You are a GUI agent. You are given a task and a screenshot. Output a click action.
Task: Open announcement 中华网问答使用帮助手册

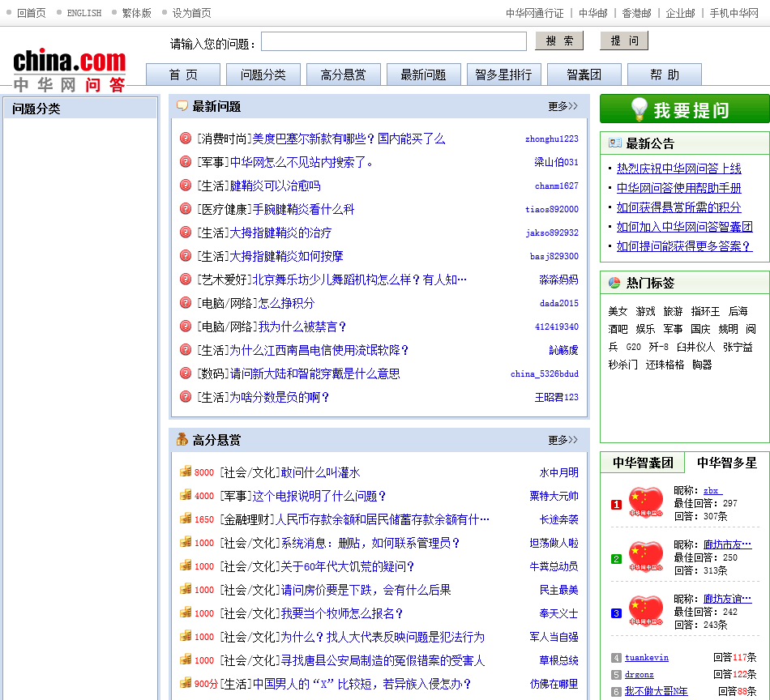pyautogui.click(x=678, y=188)
